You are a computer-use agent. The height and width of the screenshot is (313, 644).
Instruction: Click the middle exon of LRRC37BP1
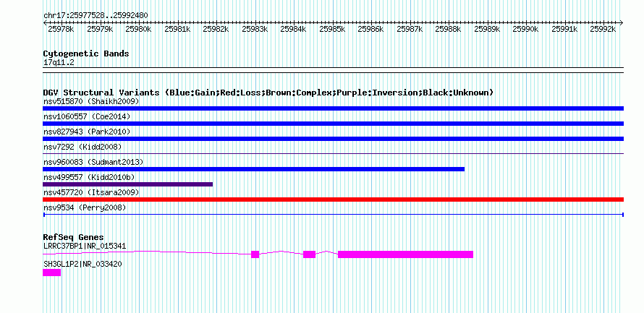point(309,254)
